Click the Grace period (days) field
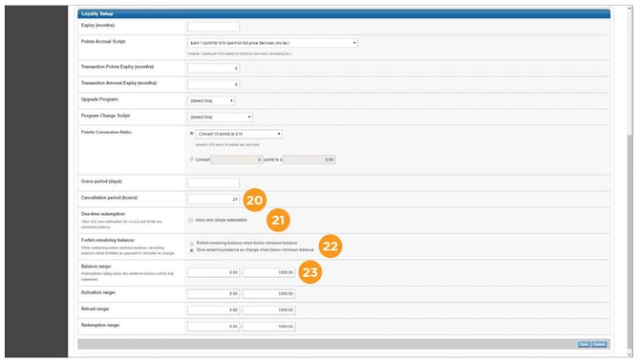This screenshot has width=640, height=364. [x=213, y=182]
